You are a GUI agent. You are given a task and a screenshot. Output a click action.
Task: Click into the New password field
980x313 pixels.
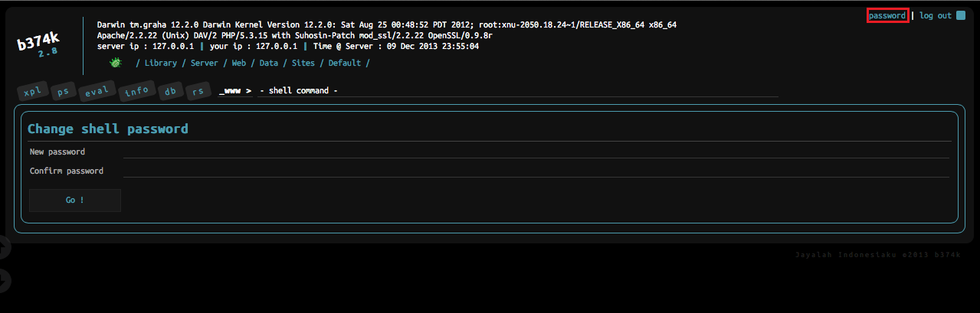coord(536,152)
